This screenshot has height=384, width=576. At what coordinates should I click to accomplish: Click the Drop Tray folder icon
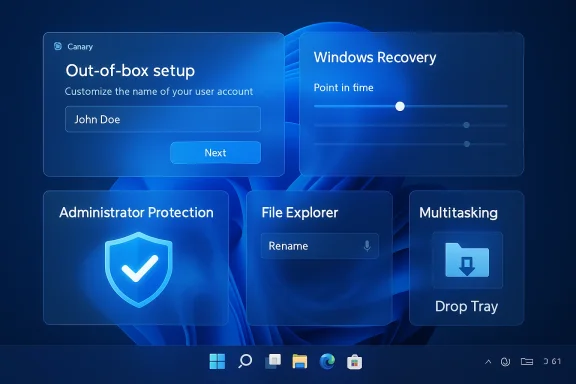pos(467,260)
